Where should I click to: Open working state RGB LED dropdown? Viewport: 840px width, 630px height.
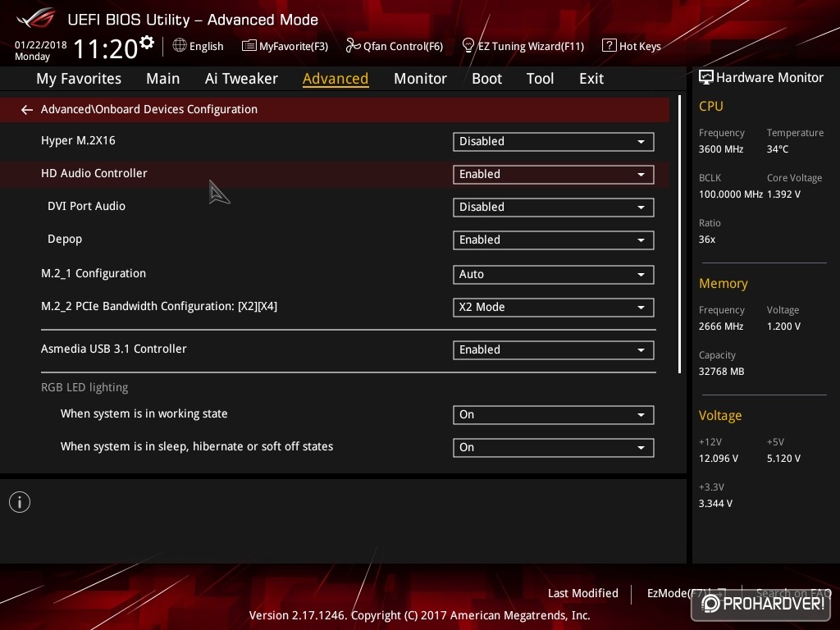(x=554, y=414)
